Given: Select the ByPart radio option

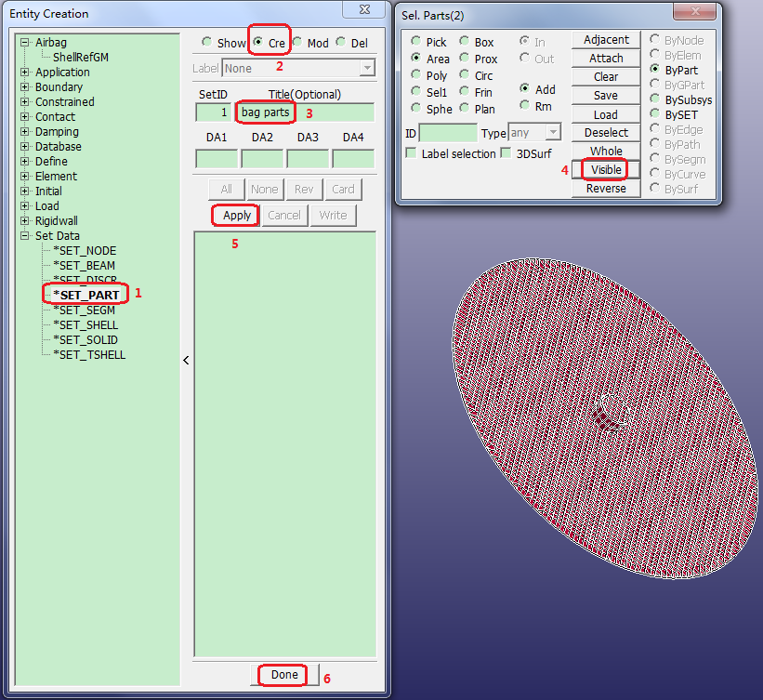Looking at the screenshot, I should coord(655,70).
